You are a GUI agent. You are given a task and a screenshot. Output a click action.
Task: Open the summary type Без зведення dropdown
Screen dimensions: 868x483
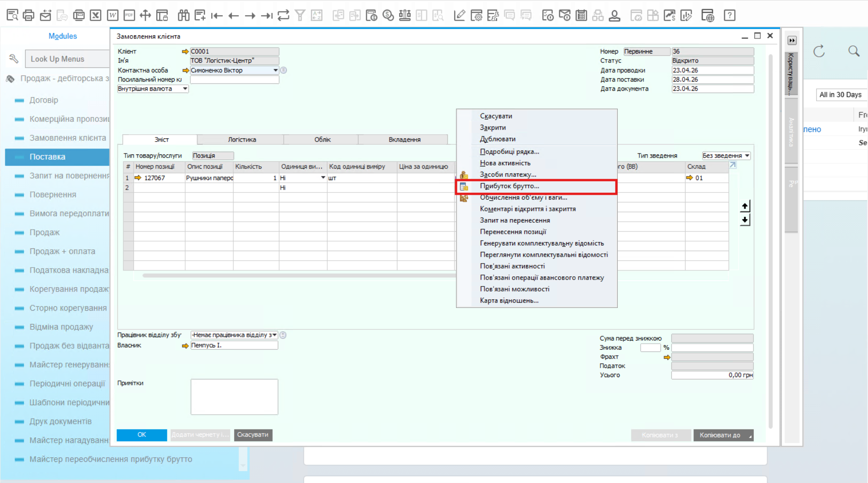click(x=726, y=155)
